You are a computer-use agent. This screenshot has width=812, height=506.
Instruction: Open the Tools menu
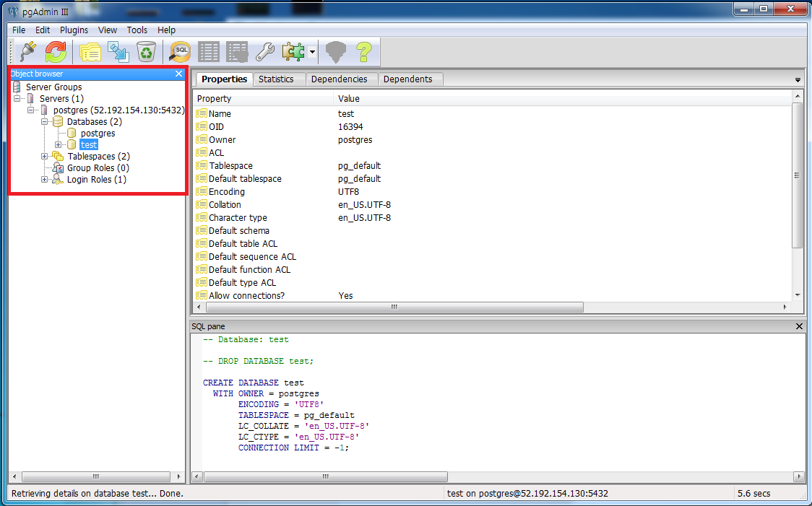tap(137, 30)
